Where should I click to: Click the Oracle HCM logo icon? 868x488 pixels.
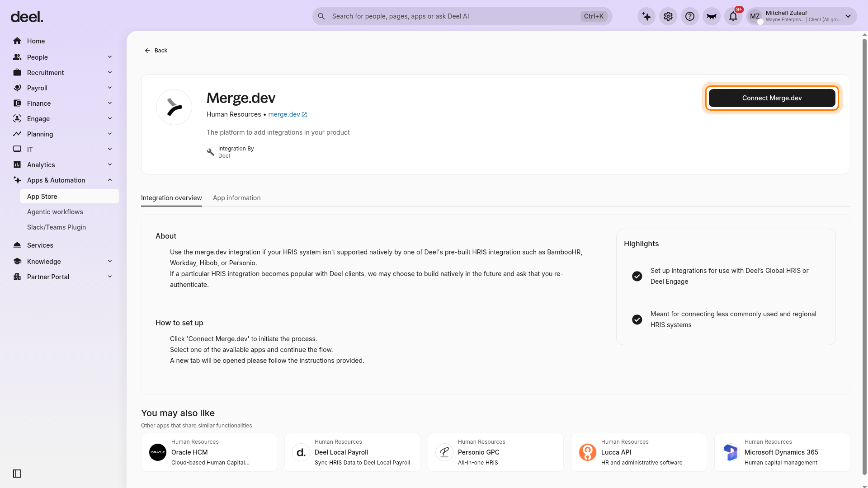158,452
